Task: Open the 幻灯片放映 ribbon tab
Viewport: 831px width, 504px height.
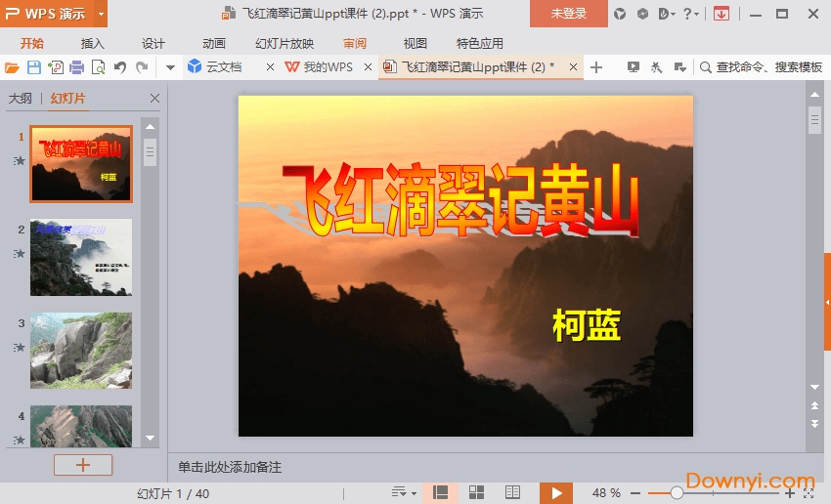Action: click(x=284, y=43)
